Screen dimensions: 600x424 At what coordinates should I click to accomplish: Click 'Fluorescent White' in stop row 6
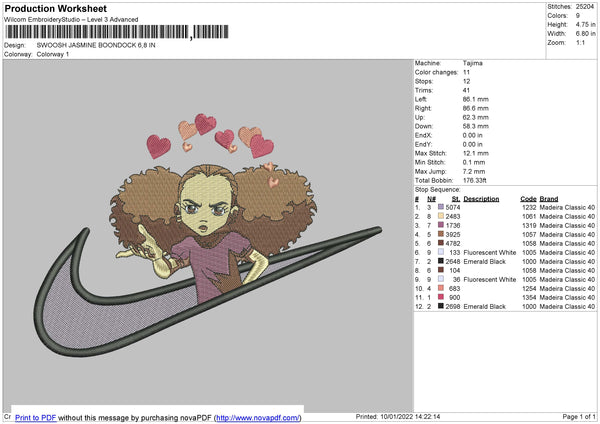click(489, 253)
